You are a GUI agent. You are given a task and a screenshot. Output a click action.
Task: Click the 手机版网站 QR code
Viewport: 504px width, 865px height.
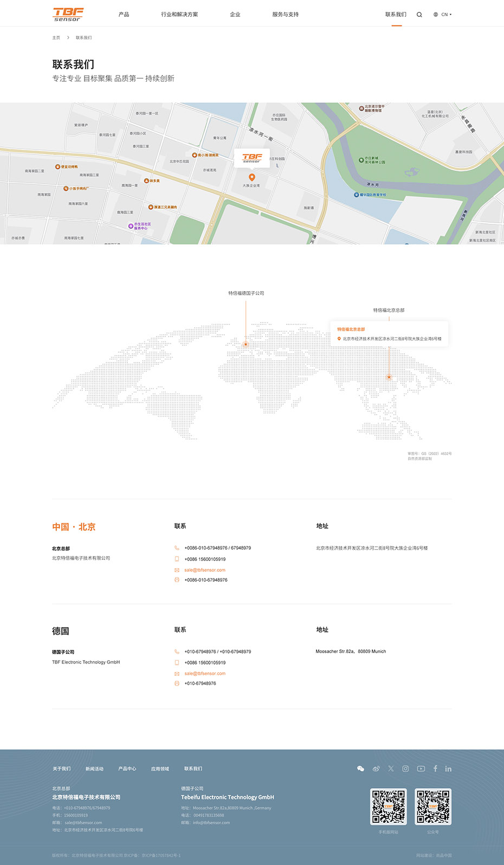[388, 806]
